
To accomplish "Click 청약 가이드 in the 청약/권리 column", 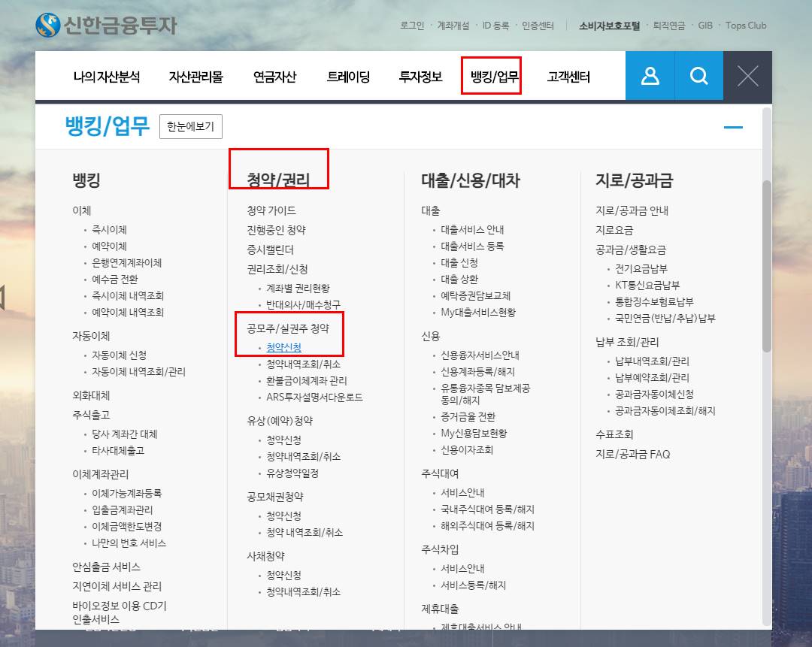I will [x=270, y=210].
